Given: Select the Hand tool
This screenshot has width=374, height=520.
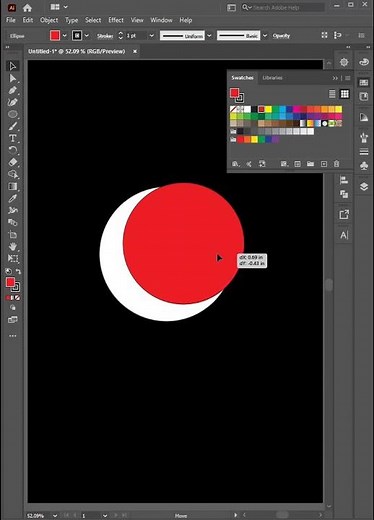Looking at the screenshot, I should tap(13, 246).
